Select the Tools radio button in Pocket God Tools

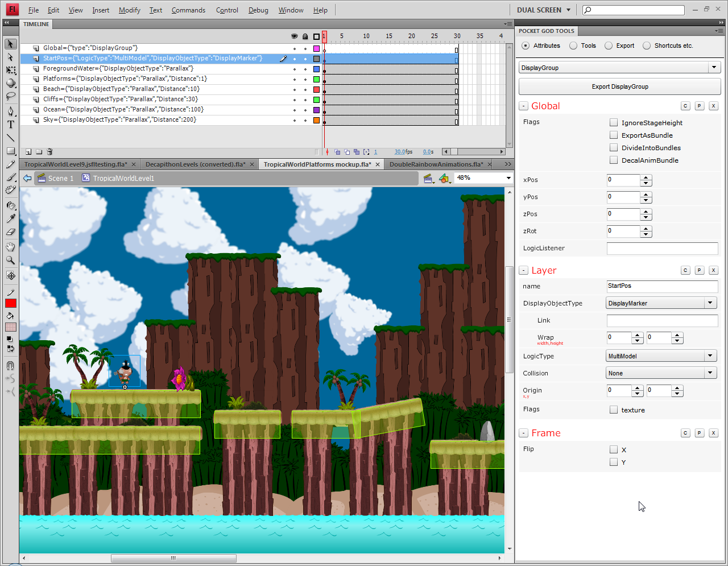click(x=573, y=46)
